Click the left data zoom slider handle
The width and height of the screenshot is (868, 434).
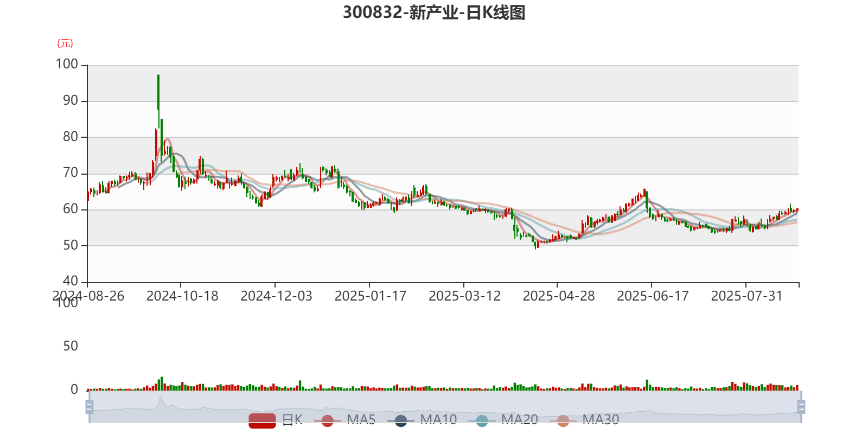pos(90,406)
